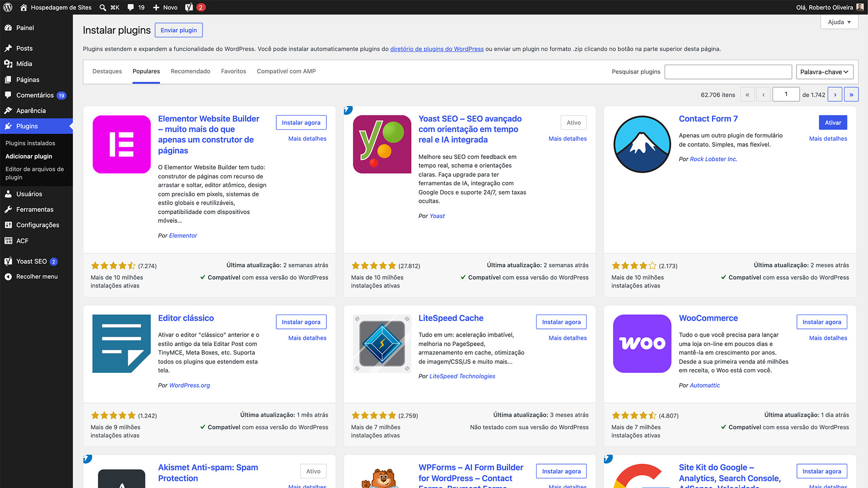The image size is (868, 488).
Task: Click the Yoast SEO sidebar icon
Action: coord(8,261)
